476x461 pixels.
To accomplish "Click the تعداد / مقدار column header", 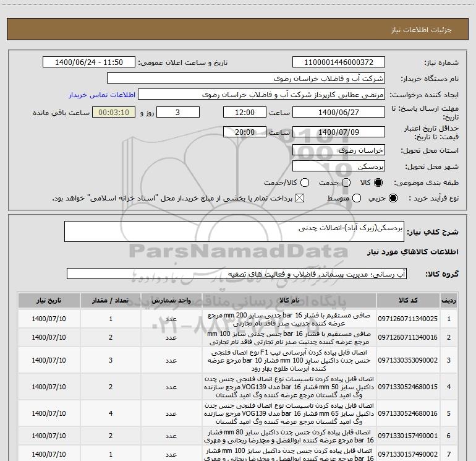I will 111,300.
